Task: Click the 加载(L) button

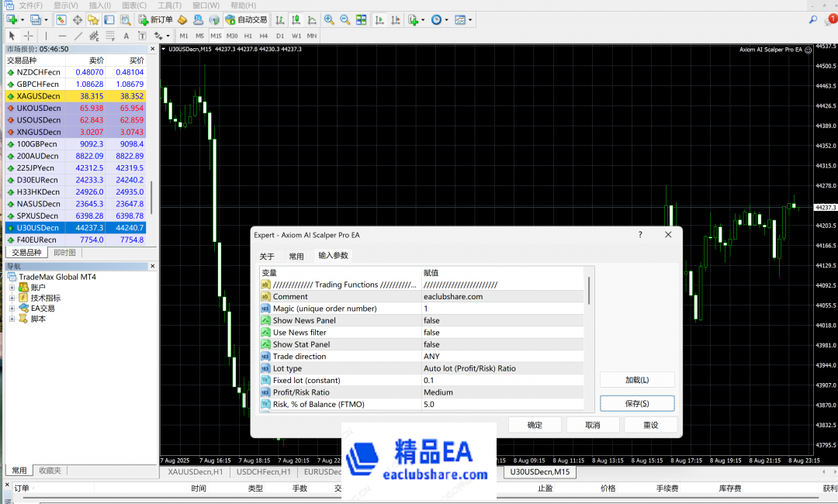Action: coord(637,380)
